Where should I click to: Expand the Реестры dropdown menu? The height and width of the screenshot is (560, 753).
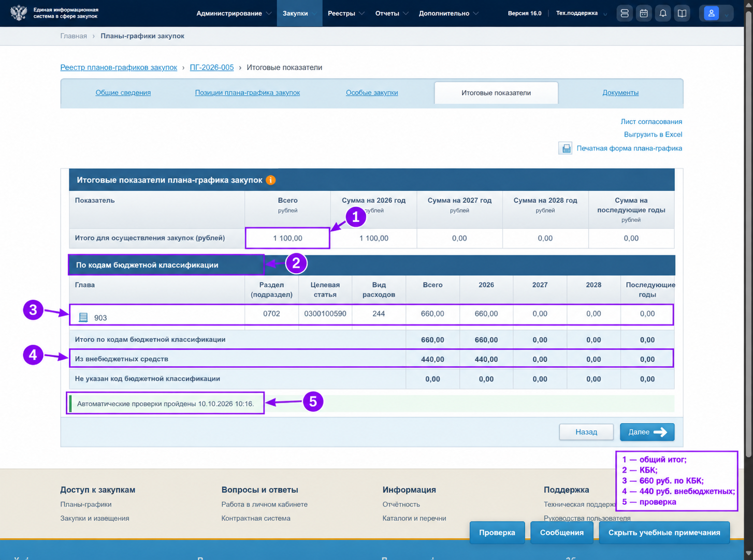pos(346,13)
